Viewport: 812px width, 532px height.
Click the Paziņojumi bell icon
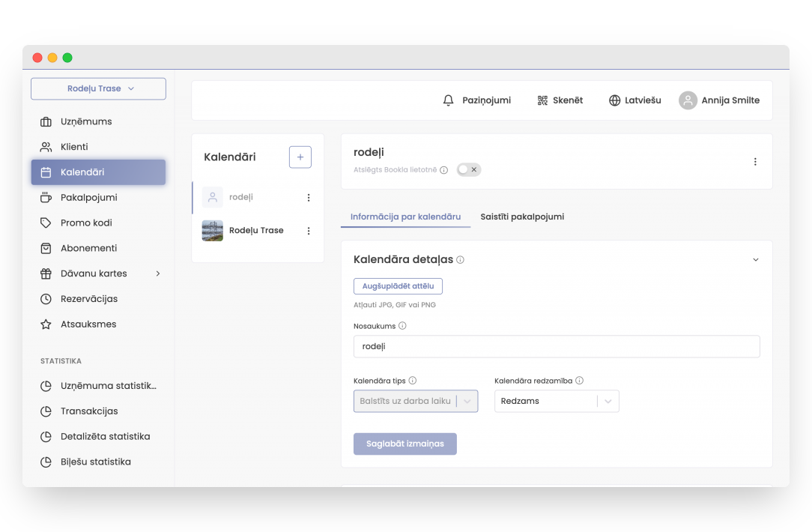click(449, 100)
